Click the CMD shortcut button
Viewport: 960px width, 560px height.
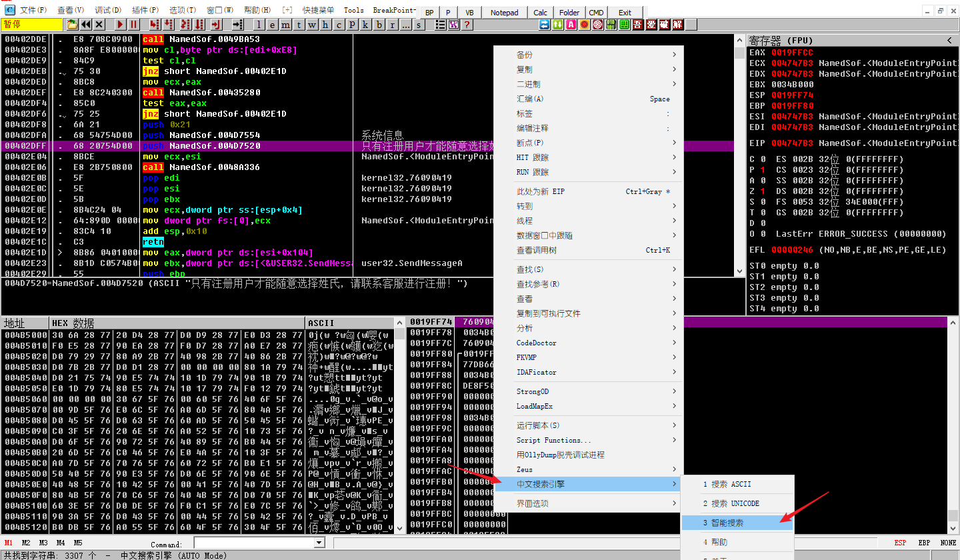(596, 13)
